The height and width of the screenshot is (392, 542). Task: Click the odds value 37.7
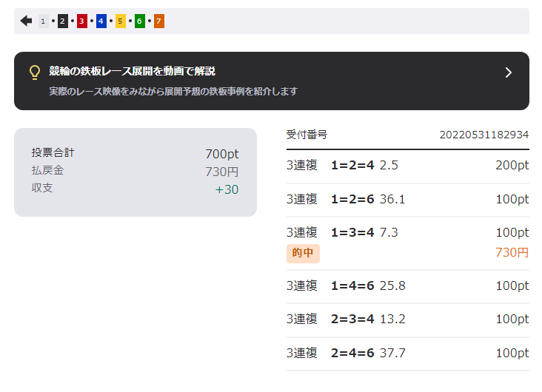pyautogui.click(x=392, y=353)
